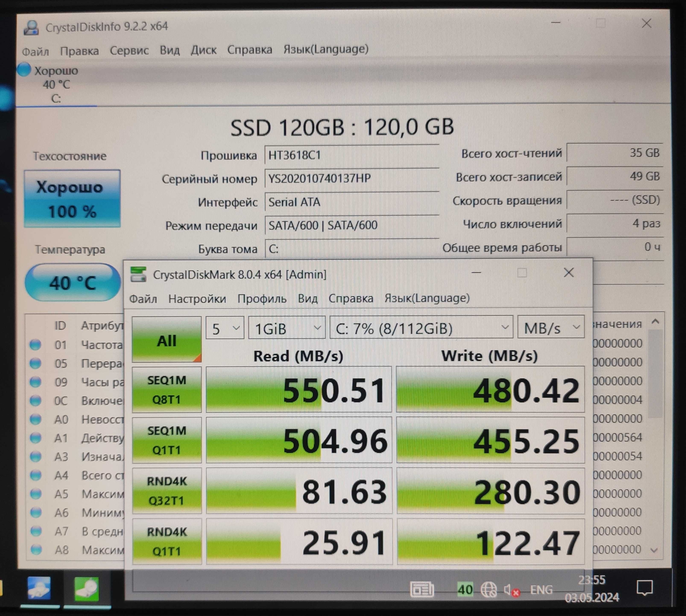Click status dot of attribute row A3
686x616 pixels.
[35, 457]
